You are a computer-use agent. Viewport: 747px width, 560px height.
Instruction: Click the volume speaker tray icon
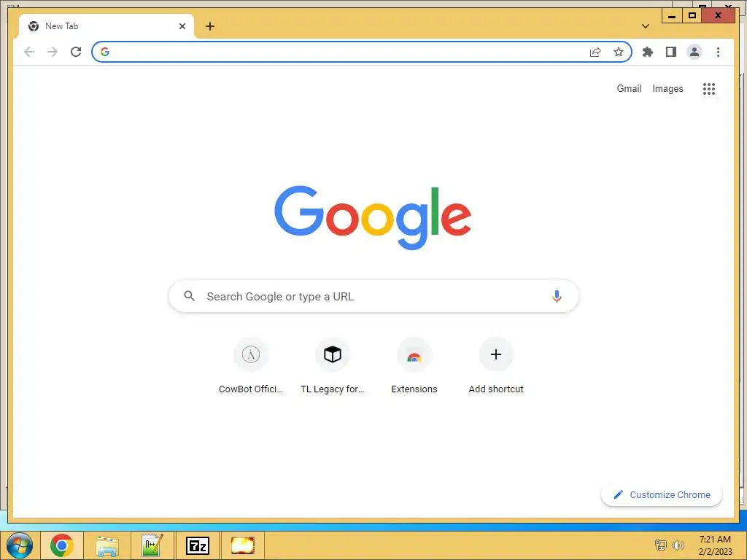(678, 545)
